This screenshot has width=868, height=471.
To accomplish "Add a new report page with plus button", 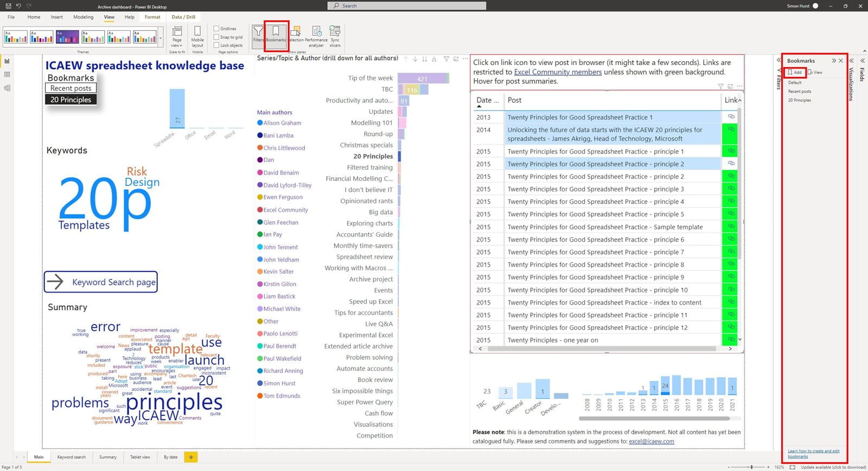I will 191,457.
